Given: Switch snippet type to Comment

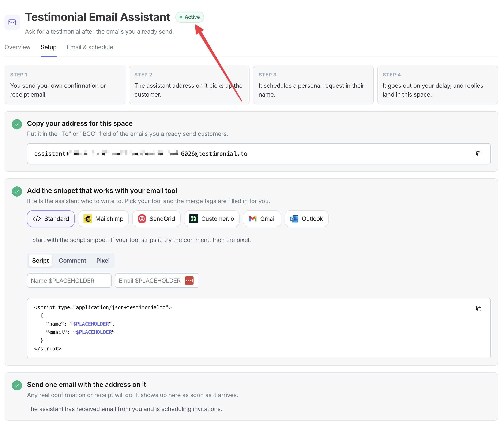Looking at the screenshot, I should click(x=72, y=261).
